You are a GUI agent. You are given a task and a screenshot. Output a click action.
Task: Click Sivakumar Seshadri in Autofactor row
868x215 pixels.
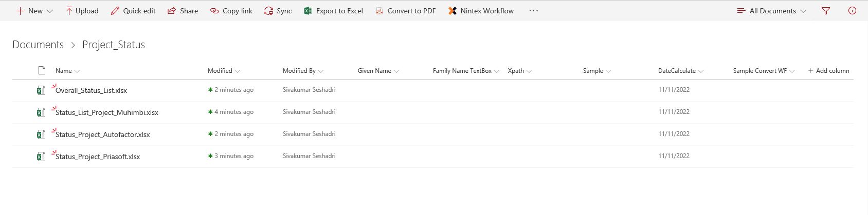(x=309, y=134)
